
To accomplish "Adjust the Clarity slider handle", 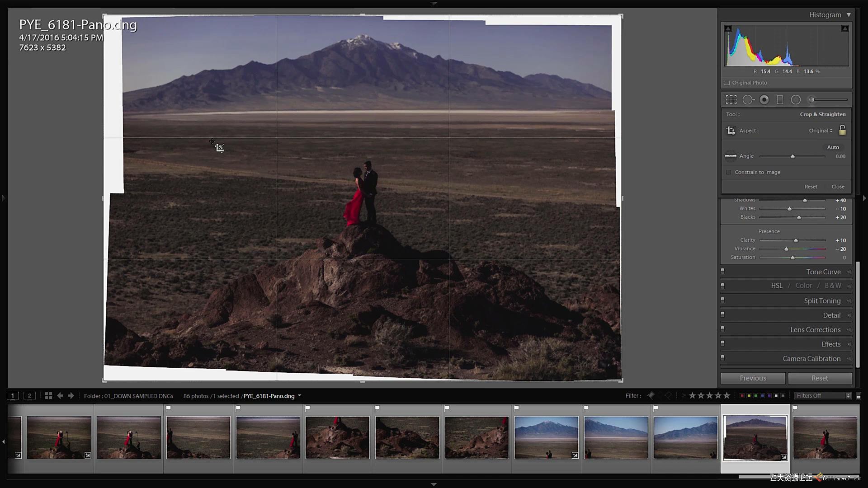I will point(796,240).
